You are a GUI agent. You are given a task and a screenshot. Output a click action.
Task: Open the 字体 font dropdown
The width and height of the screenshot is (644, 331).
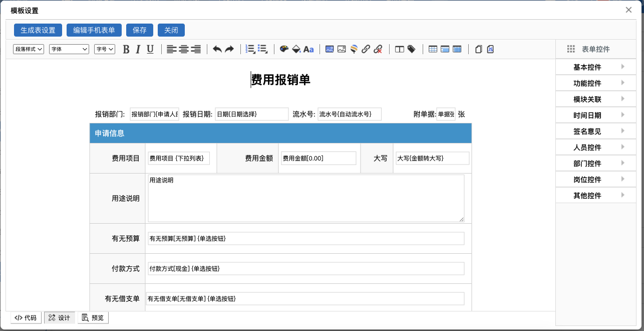pyautogui.click(x=69, y=49)
